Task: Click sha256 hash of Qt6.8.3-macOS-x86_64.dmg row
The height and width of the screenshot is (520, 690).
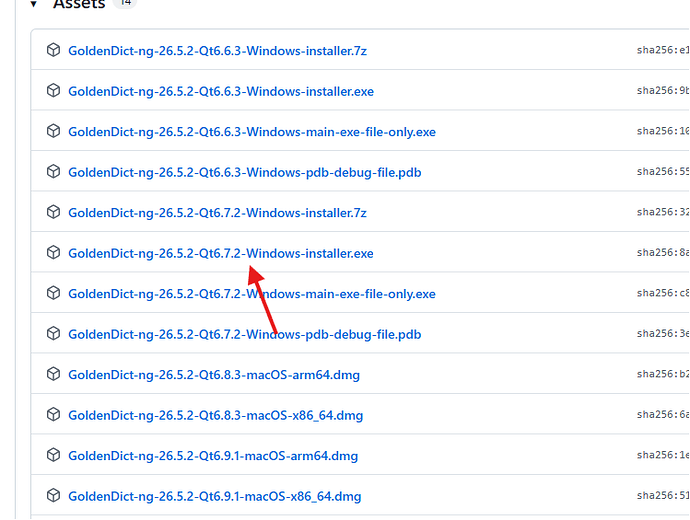Action: (663, 414)
